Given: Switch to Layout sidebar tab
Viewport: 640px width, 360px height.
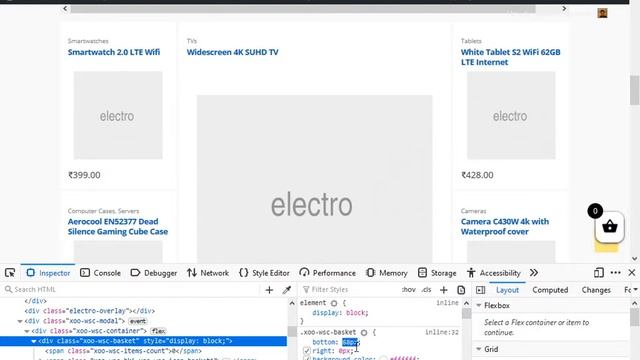Looking at the screenshot, I should pyautogui.click(x=507, y=290).
